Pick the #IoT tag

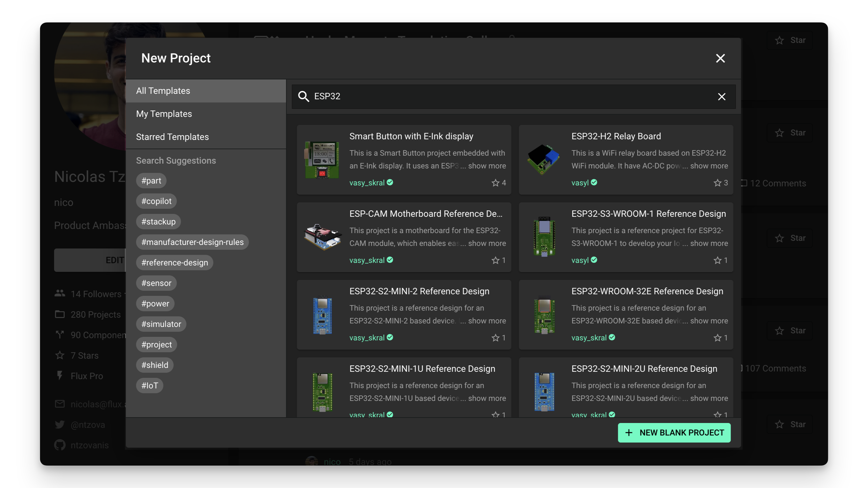tap(149, 386)
